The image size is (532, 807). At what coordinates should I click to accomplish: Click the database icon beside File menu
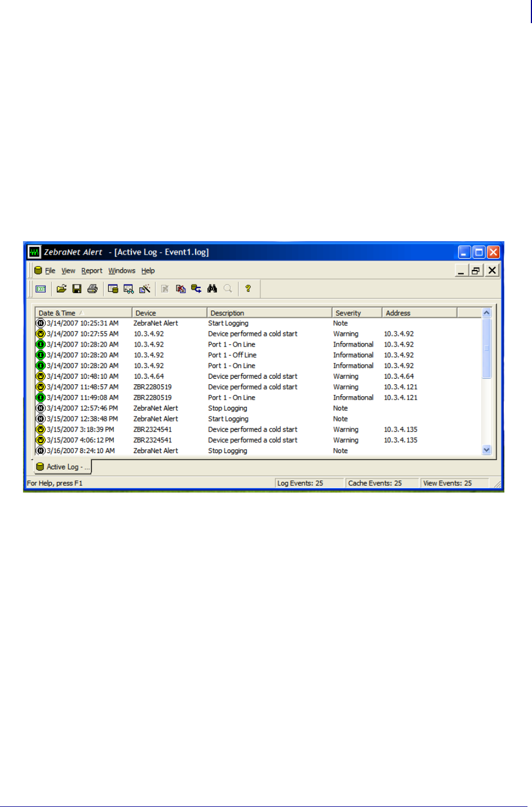(38, 271)
